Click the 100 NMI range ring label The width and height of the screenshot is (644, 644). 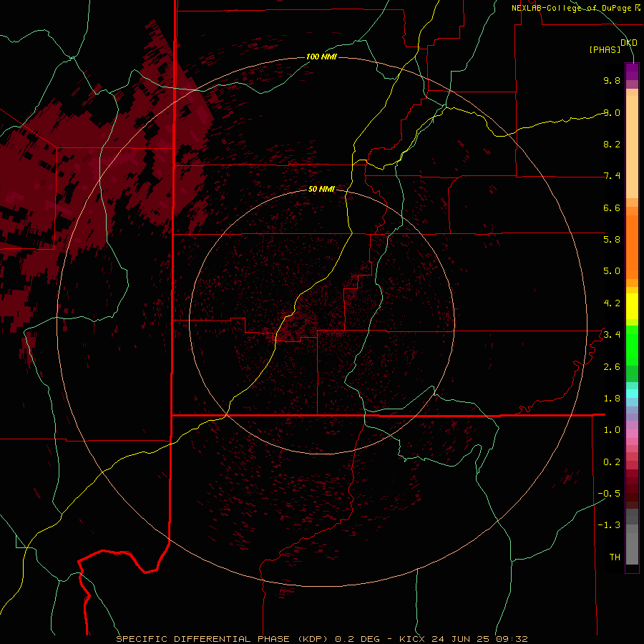point(321,57)
